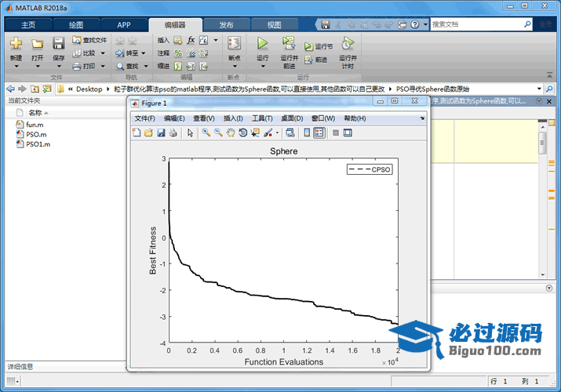The width and height of the screenshot is (561, 392).
Task: Click the CPSO legend in plot
Action: coord(370,169)
